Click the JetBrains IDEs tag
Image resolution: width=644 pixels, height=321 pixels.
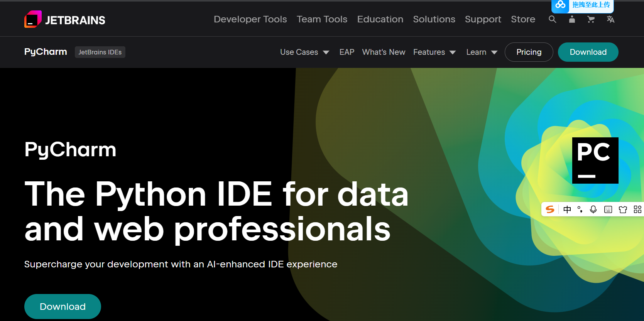(100, 52)
